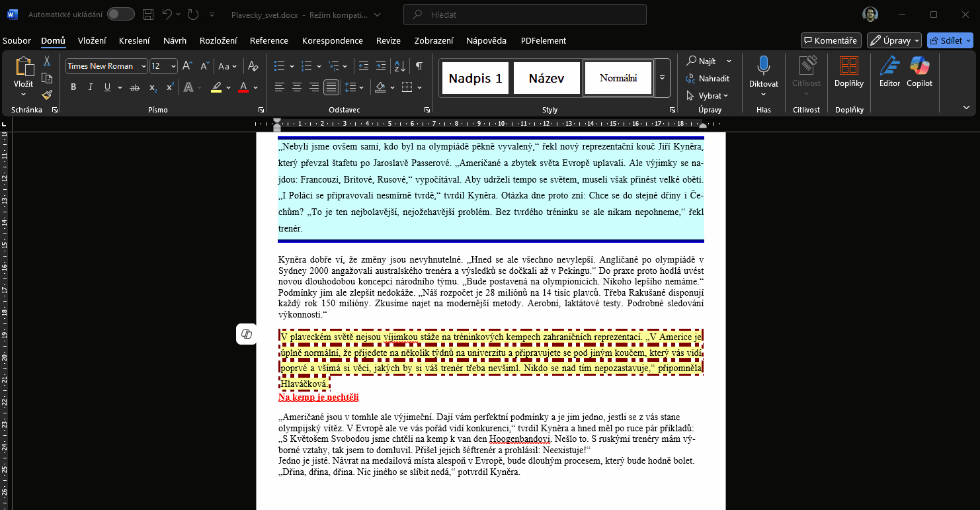Toggle the Automatické ukládání switch
This screenshot has width=980, height=510.
[x=120, y=15]
